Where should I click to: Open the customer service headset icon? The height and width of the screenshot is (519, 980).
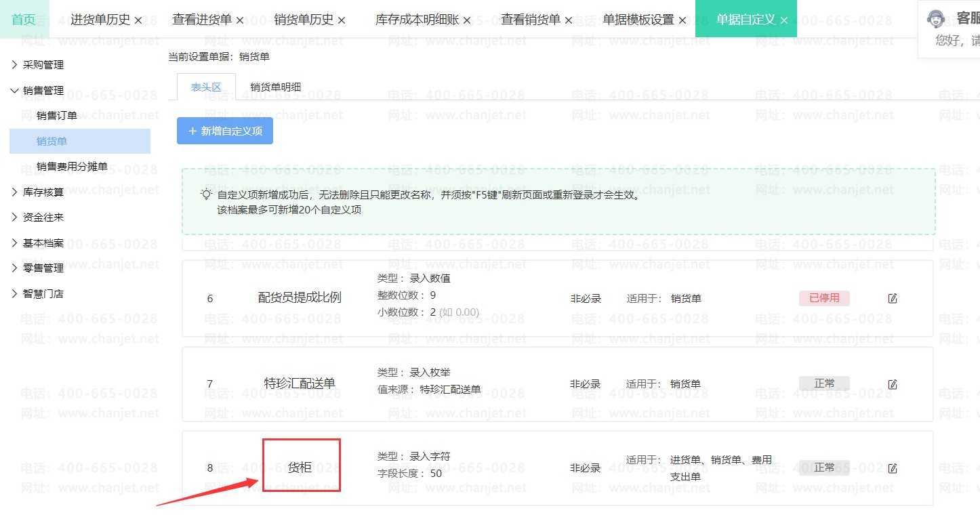936,18
